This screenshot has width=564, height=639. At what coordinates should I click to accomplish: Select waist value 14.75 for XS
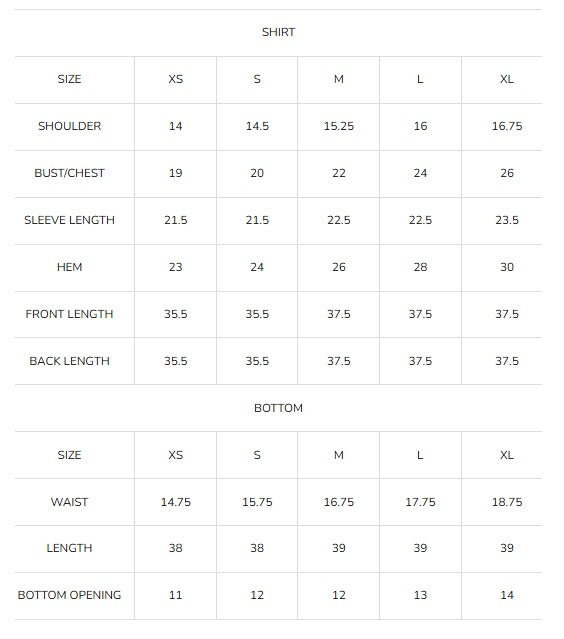[x=176, y=502]
